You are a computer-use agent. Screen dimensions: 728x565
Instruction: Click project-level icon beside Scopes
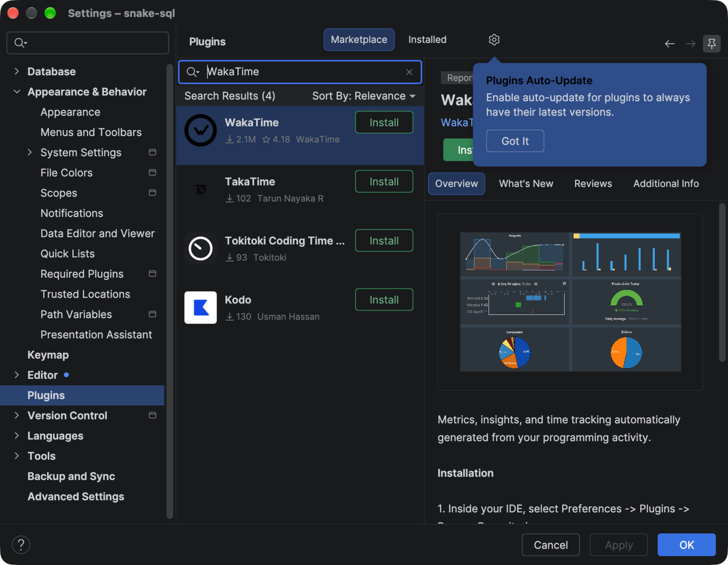coord(152,193)
